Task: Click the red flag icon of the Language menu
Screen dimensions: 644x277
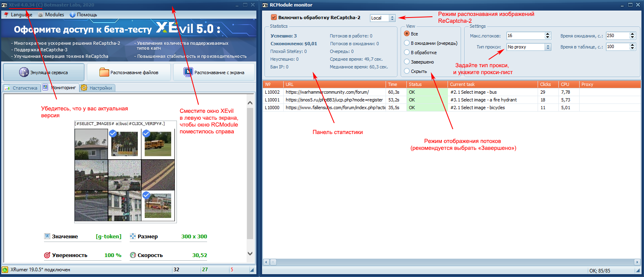Action: (x=6, y=15)
